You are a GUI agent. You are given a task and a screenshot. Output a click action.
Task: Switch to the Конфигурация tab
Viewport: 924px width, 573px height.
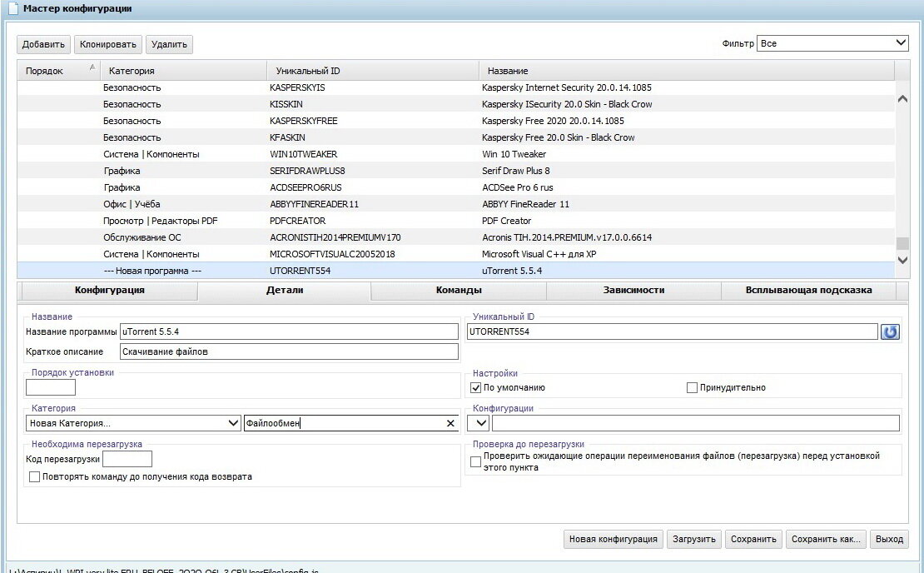click(x=110, y=290)
